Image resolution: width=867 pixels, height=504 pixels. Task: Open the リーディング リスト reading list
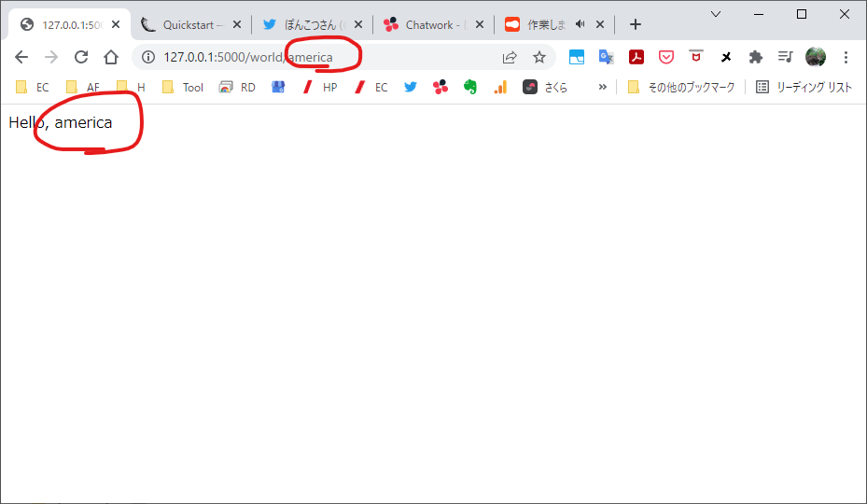tap(804, 87)
